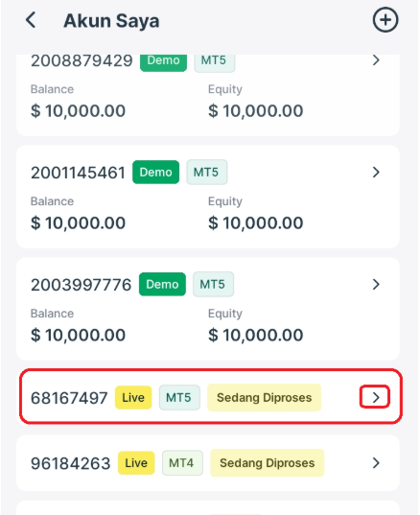Select account number 68167497
420x515 pixels.
69,398
